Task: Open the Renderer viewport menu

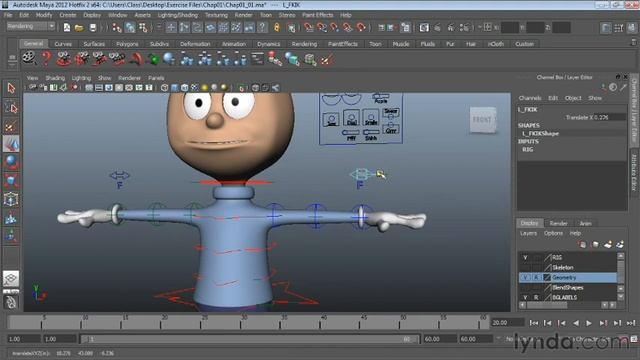Action: (129, 78)
